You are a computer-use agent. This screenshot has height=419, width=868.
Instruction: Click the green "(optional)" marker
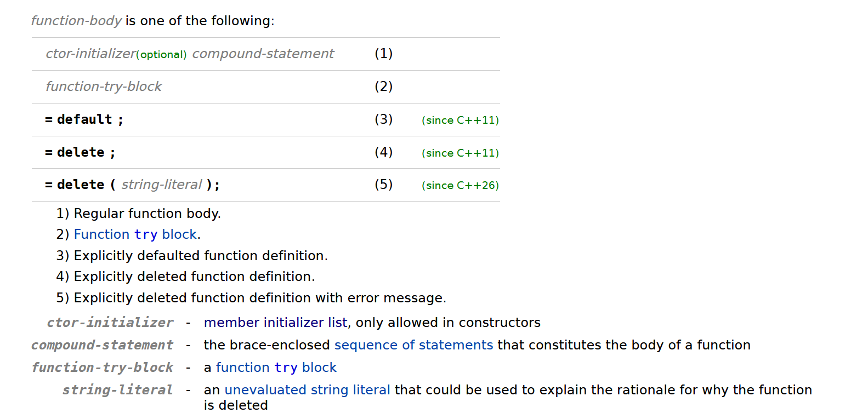tap(161, 55)
